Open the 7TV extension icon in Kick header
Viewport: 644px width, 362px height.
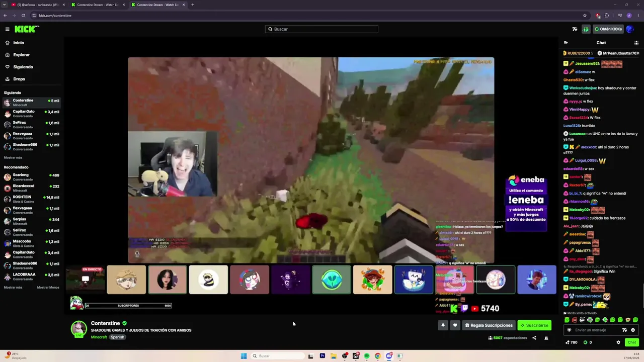click(x=575, y=29)
